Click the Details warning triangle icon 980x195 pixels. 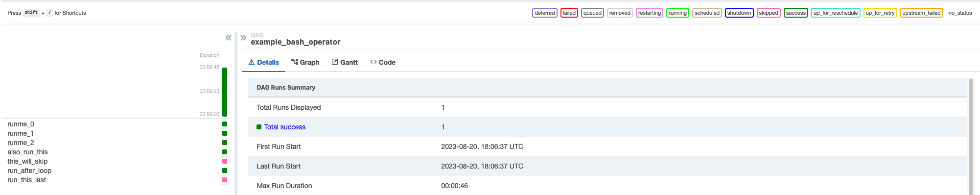click(x=252, y=62)
